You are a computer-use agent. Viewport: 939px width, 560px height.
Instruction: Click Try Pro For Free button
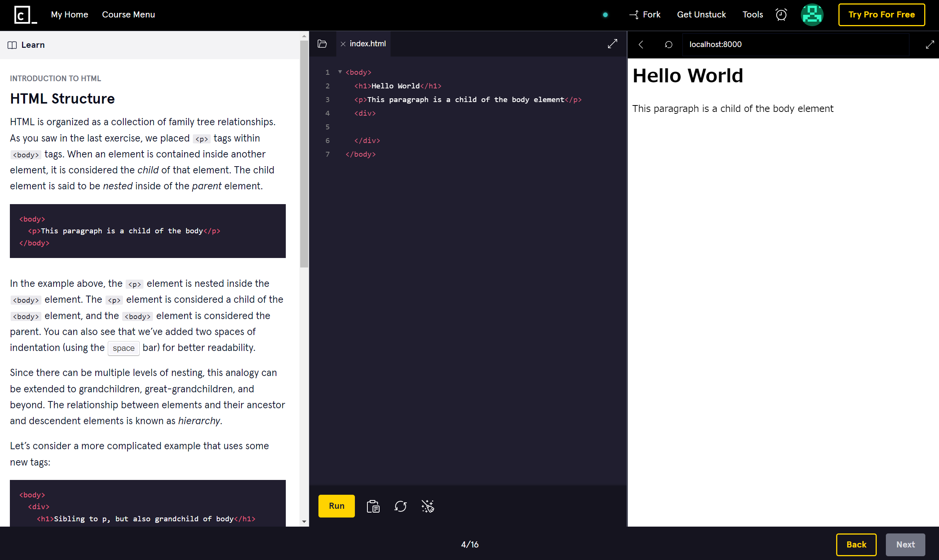[881, 15]
